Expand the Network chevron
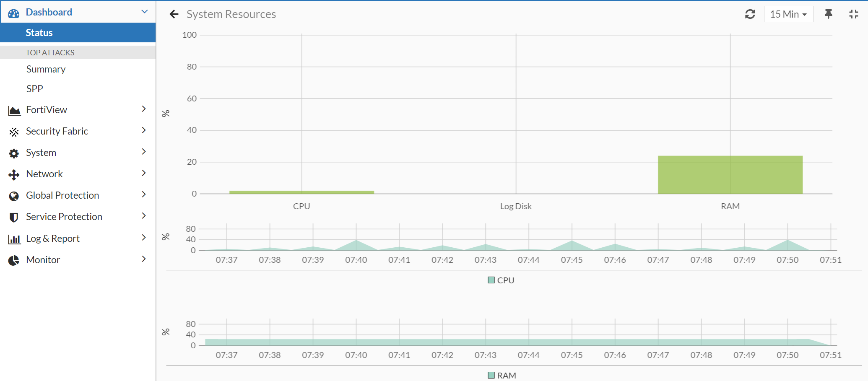Image resolution: width=868 pixels, height=381 pixels. pos(144,173)
